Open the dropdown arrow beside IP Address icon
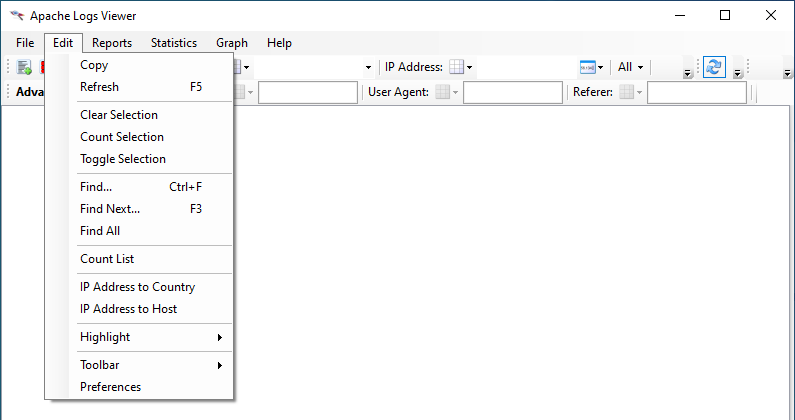The width and height of the screenshot is (795, 420). tap(470, 67)
